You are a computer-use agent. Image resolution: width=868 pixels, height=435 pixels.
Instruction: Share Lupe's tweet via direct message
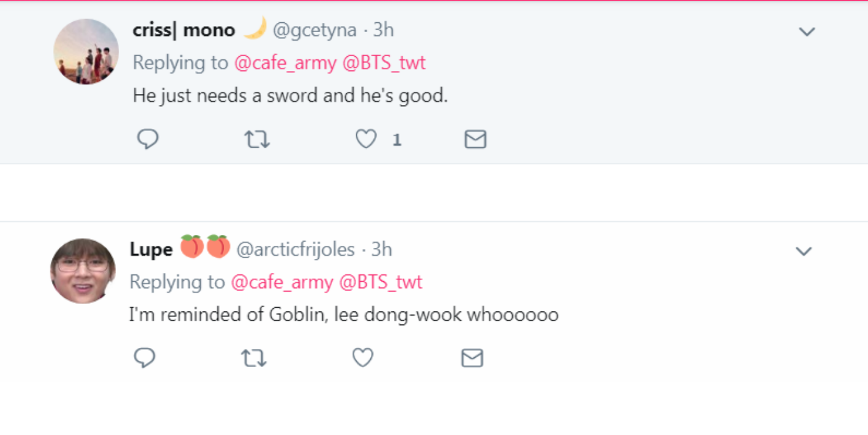tap(472, 358)
